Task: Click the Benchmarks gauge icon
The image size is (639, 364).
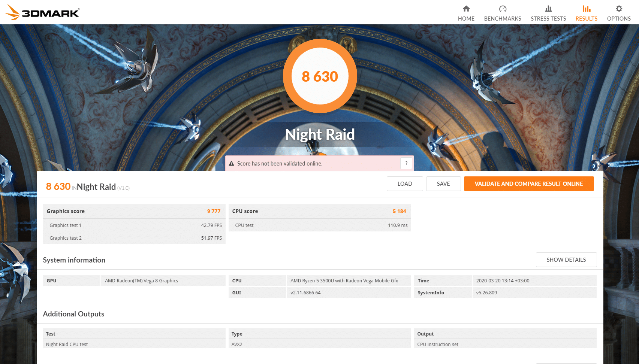Action: click(x=502, y=9)
